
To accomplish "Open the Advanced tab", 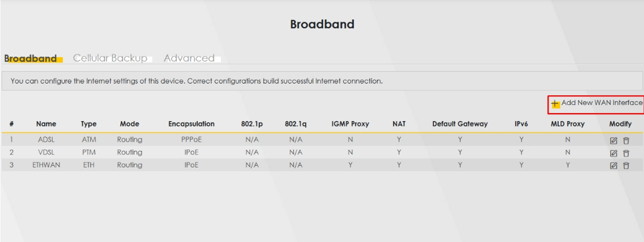I will tap(189, 58).
